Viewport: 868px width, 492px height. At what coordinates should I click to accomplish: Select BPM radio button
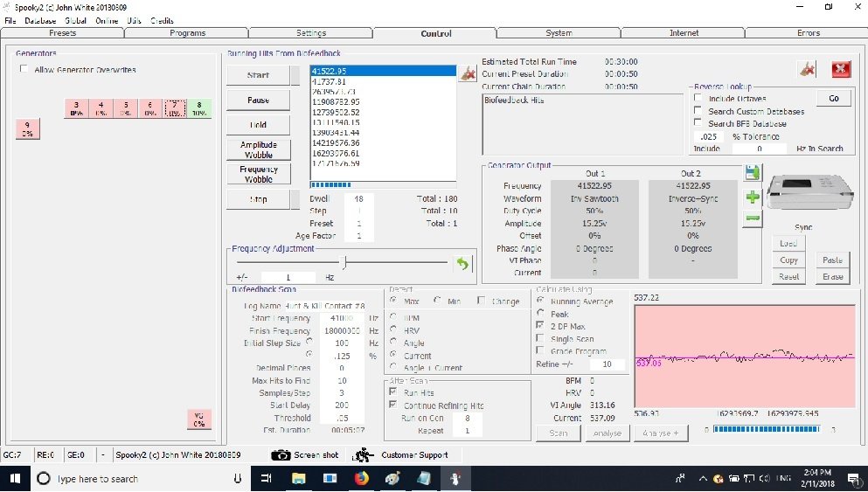[x=393, y=316]
